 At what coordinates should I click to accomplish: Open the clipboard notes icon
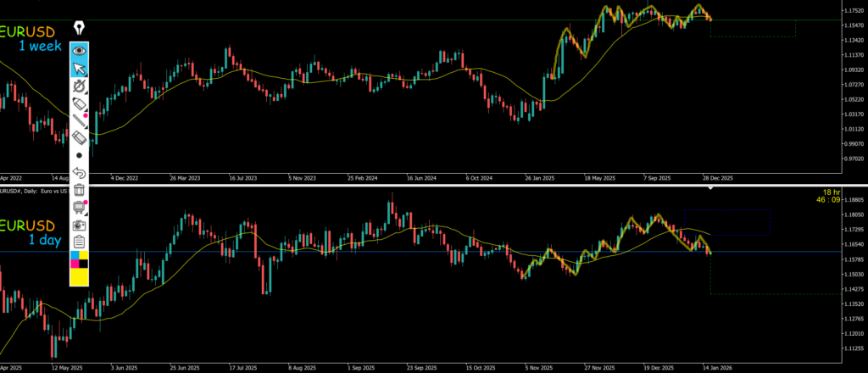(x=80, y=242)
